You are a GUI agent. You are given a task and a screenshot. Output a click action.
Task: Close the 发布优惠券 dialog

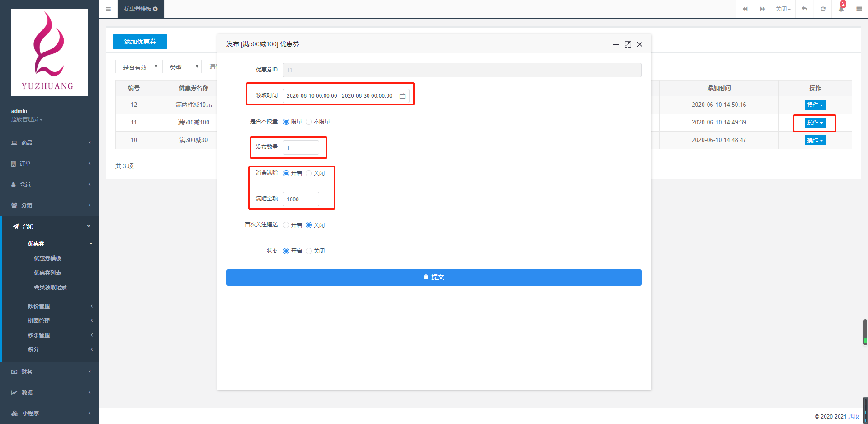640,44
